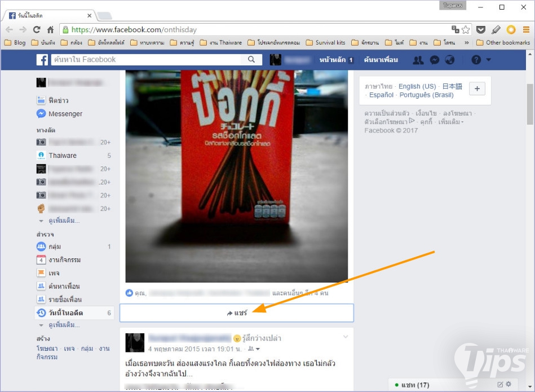Click โฆษณา create link
The height and width of the screenshot is (392, 535).
pyautogui.click(x=47, y=349)
